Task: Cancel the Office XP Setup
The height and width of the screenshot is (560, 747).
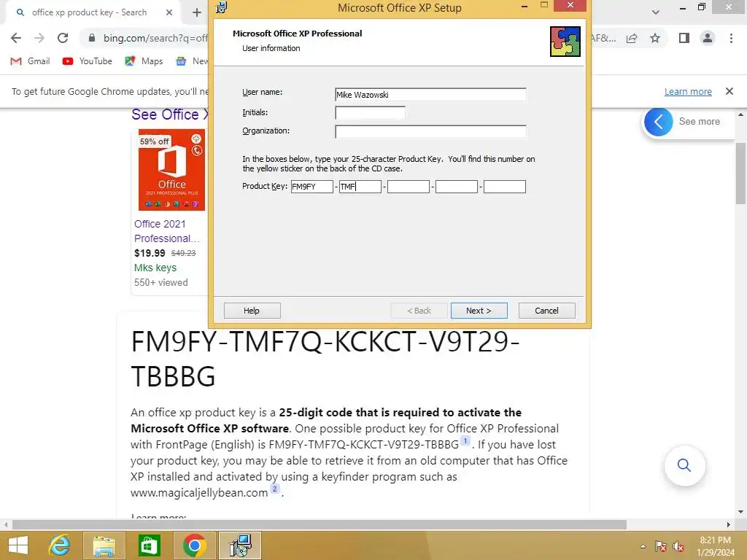Action: pos(546,311)
